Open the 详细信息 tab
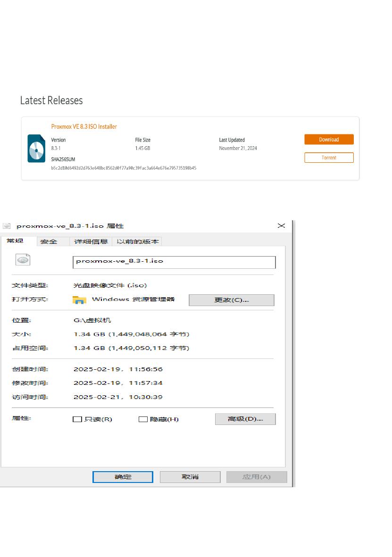Screen dimensions: 392x557 pyautogui.click(x=91, y=241)
